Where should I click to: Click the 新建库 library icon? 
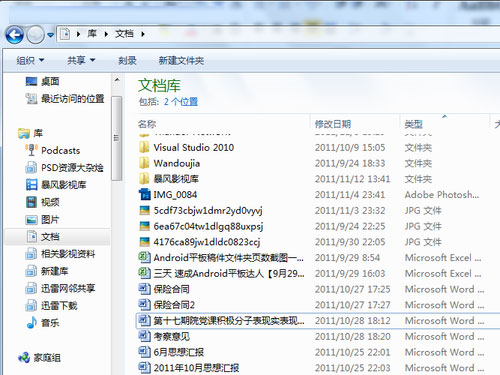tap(31, 271)
